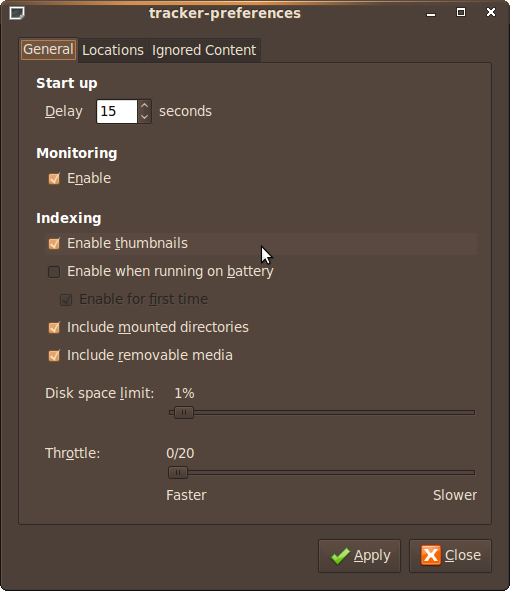The width and height of the screenshot is (510, 591).
Task: Select the General tab
Action: coord(49,49)
